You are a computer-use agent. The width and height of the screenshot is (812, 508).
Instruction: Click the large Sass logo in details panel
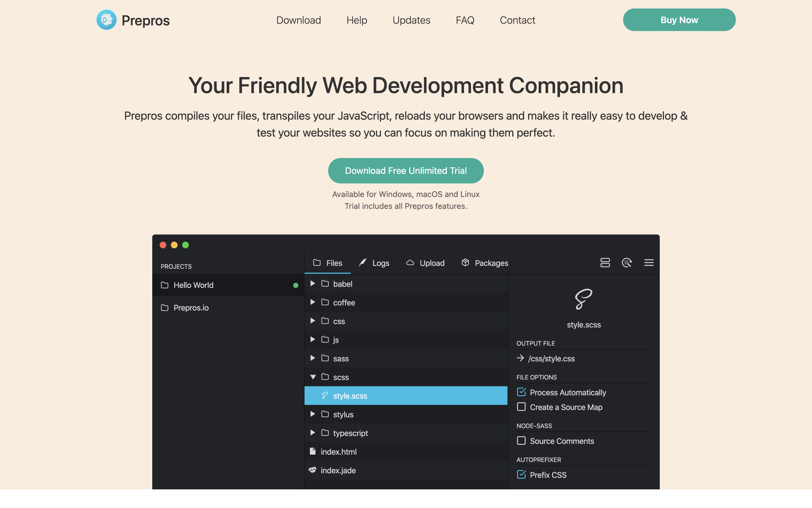tap(584, 299)
